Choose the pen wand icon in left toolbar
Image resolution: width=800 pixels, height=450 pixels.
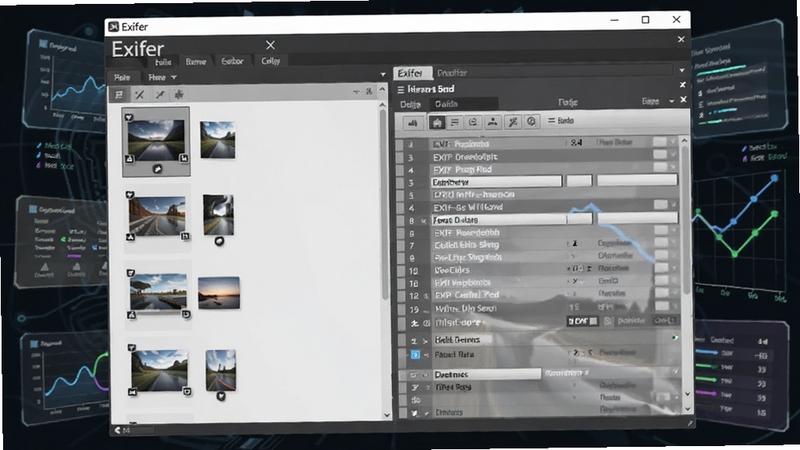[160, 94]
